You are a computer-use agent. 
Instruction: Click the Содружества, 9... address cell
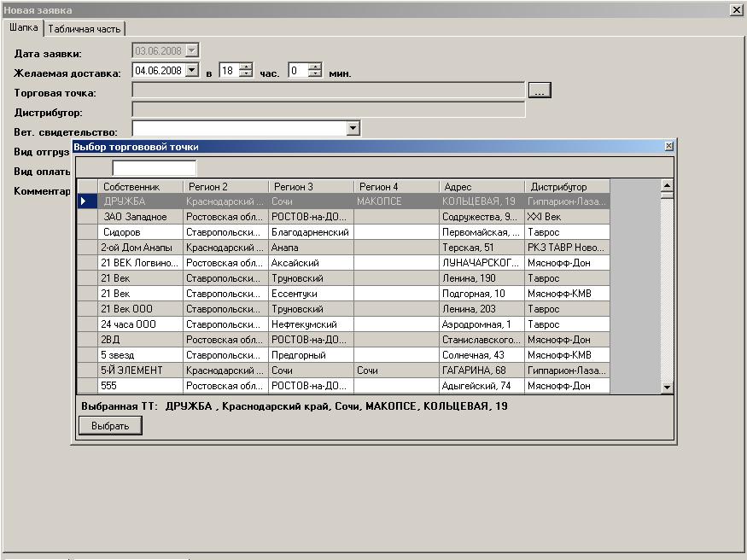(x=481, y=217)
